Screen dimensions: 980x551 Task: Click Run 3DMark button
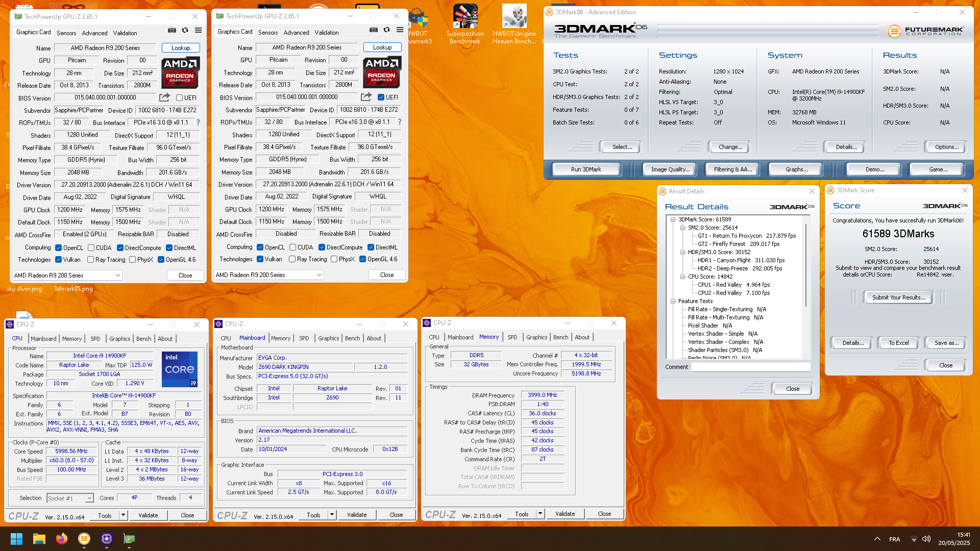coord(585,169)
